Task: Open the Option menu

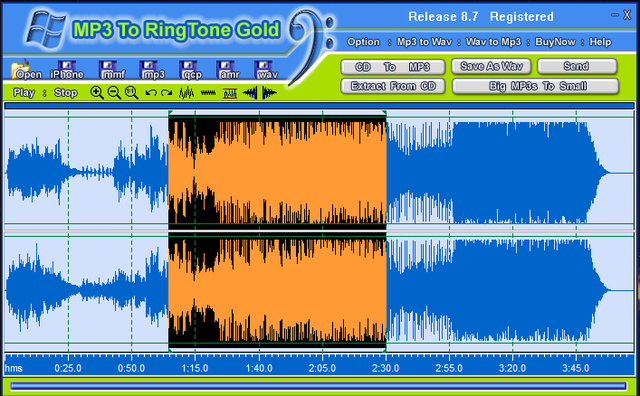Action: (363, 42)
